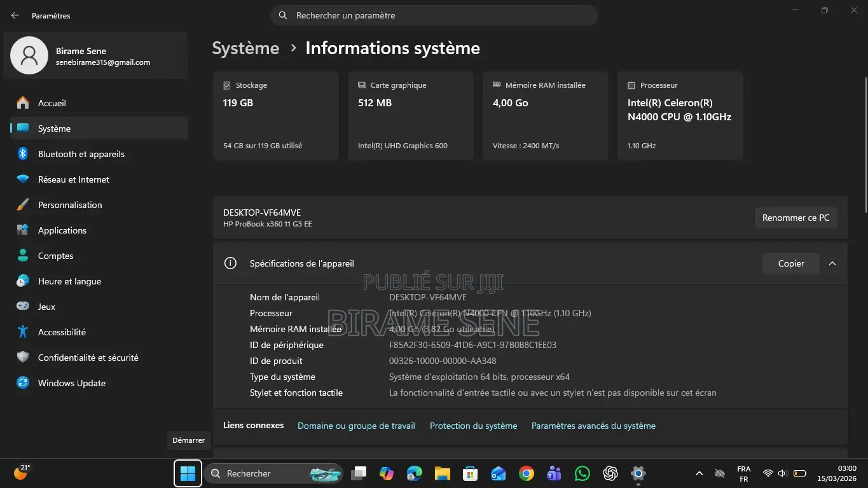Open the Processeur Celeron N4000 card
Image resolution: width=868 pixels, height=488 pixels.
[680, 115]
